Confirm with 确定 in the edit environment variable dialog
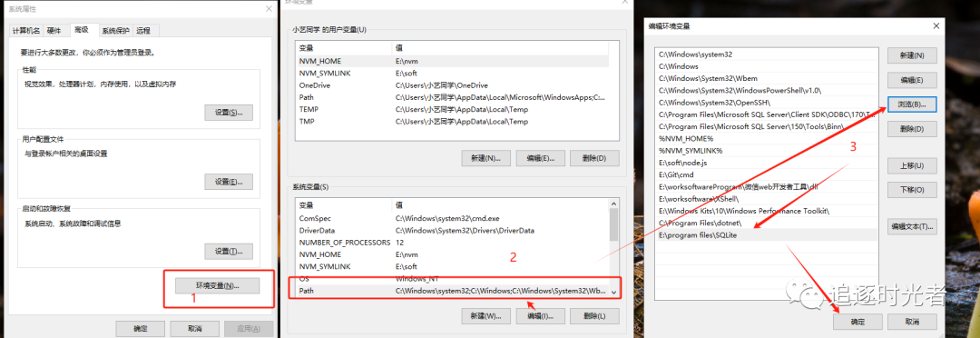980x338 pixels. (x=857, y=322)
